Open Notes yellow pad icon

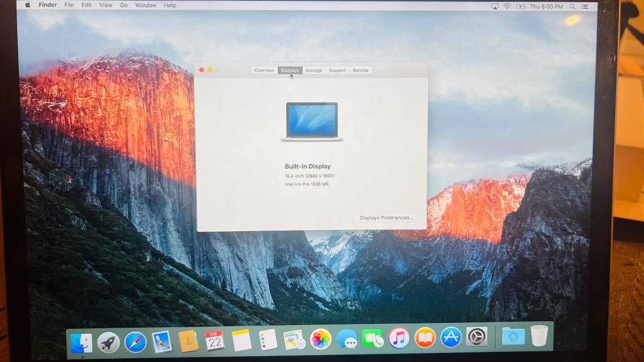click(241, 340)
